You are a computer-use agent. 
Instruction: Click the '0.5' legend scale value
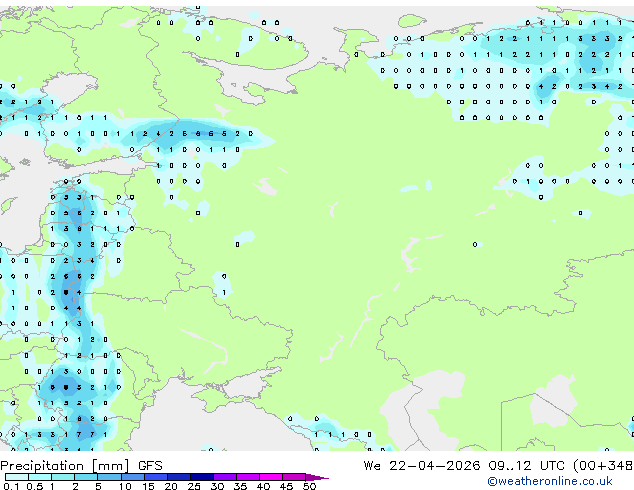(x=35, y=486)
